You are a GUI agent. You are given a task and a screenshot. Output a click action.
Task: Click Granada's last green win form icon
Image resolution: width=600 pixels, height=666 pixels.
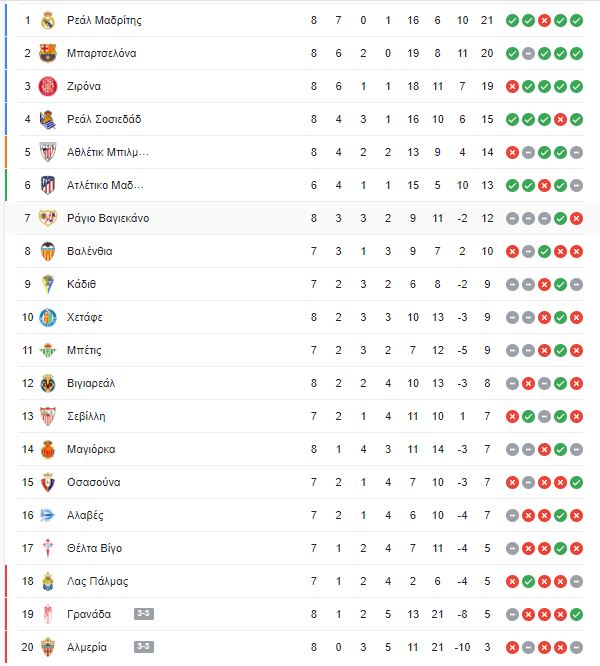click(576, 614)
